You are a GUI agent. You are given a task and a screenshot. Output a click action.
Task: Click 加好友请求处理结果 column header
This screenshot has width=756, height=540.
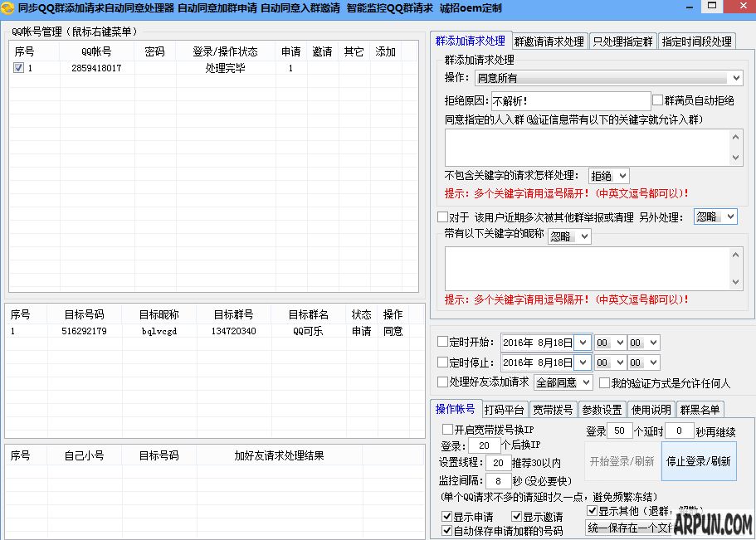pyautogui.click(x=279, y=455)
